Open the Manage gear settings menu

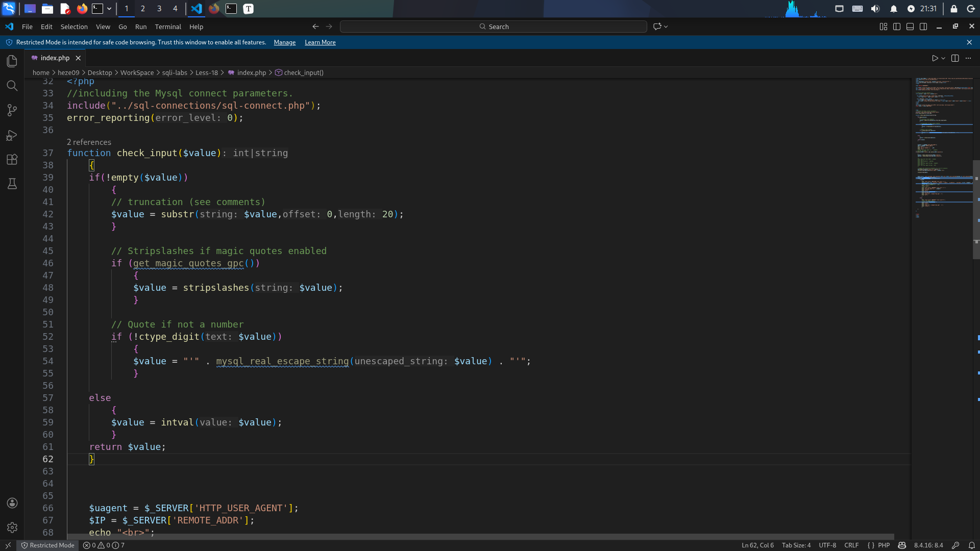[12, 528]
